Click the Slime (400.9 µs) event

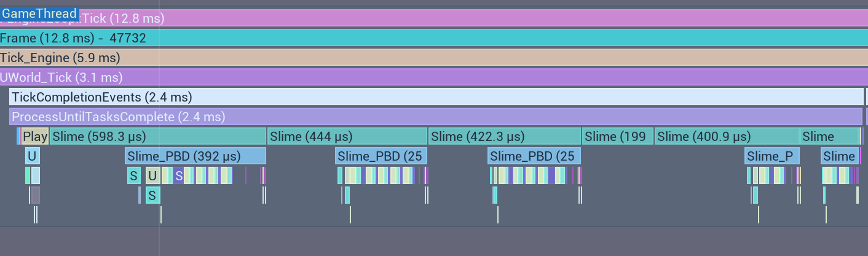click(727, 137)
